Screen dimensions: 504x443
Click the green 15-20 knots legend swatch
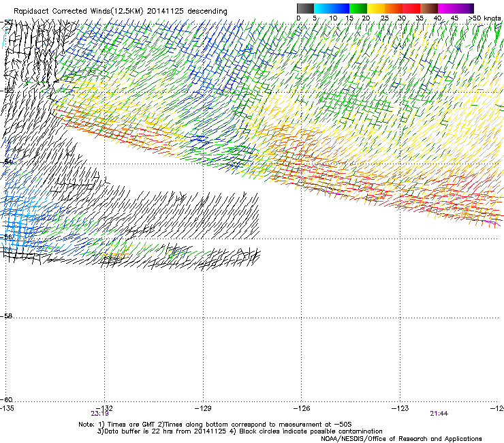click(x=358, y=8)
